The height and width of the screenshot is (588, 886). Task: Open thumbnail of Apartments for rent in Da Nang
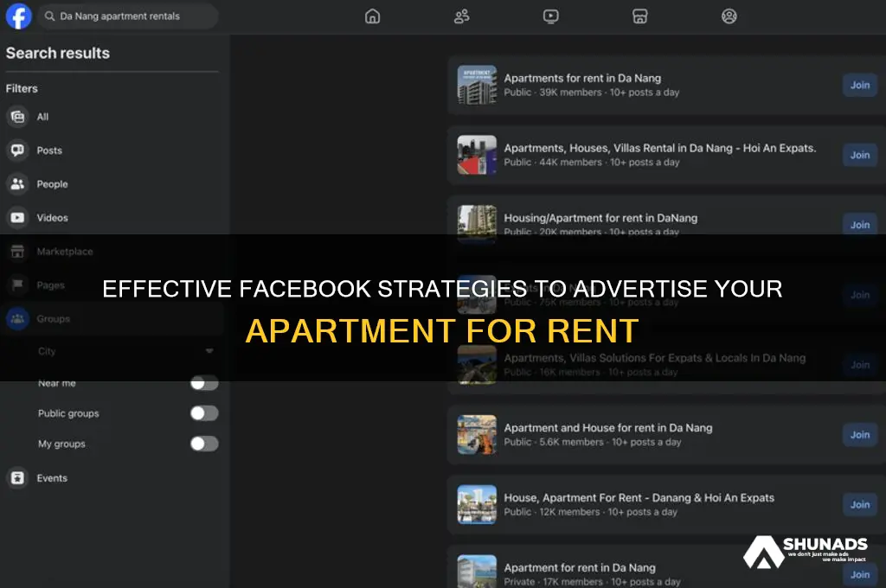click(x=477, y=86)
